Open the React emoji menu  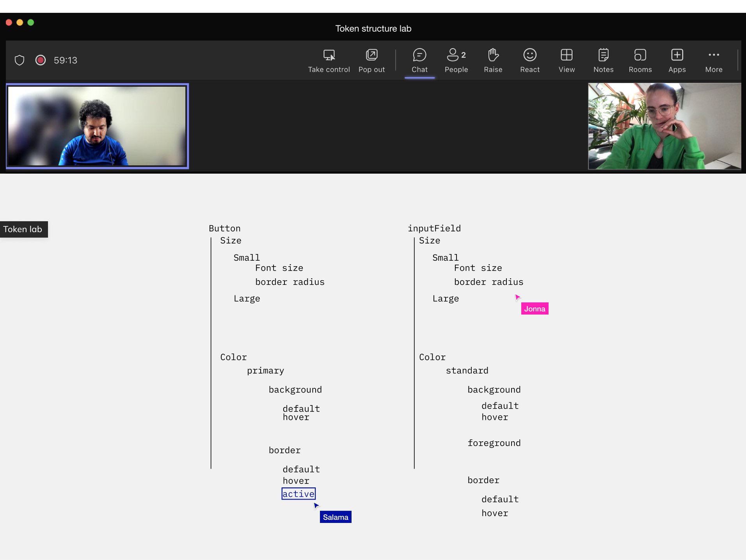pyautogui.click(x=529, y=60)
